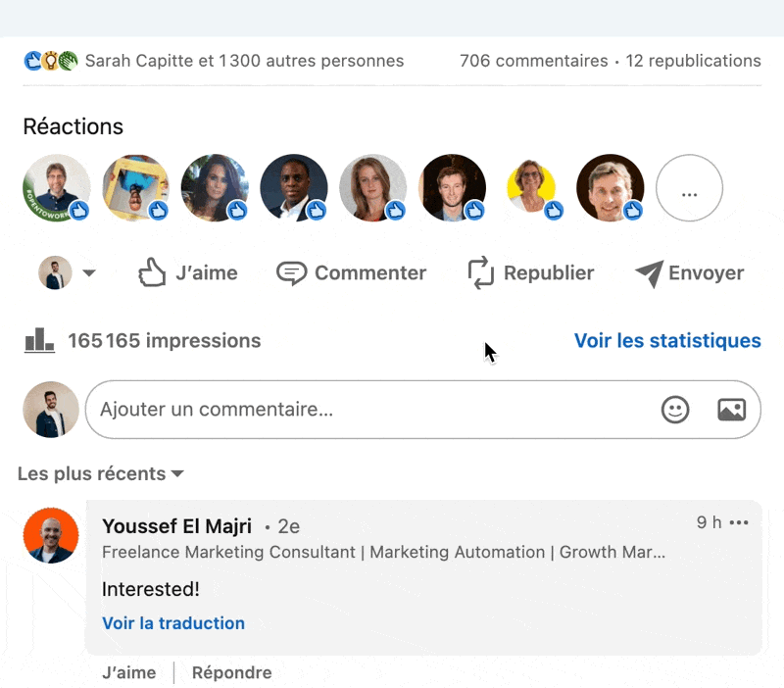This screenshot has height=688, width=784.
Task: Open Voir les statistiques link
Action: click(667, 341)
